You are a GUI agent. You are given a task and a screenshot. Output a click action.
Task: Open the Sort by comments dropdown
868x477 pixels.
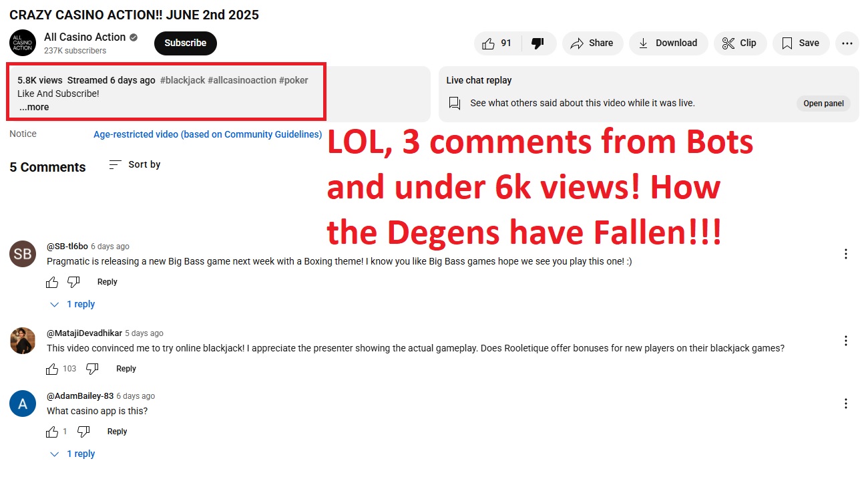click(x=135, y=165)
